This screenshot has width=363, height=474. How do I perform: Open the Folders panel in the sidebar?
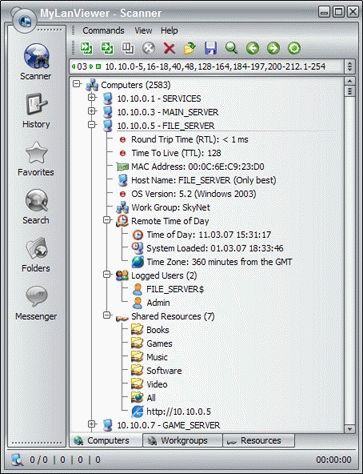[36, 255]
